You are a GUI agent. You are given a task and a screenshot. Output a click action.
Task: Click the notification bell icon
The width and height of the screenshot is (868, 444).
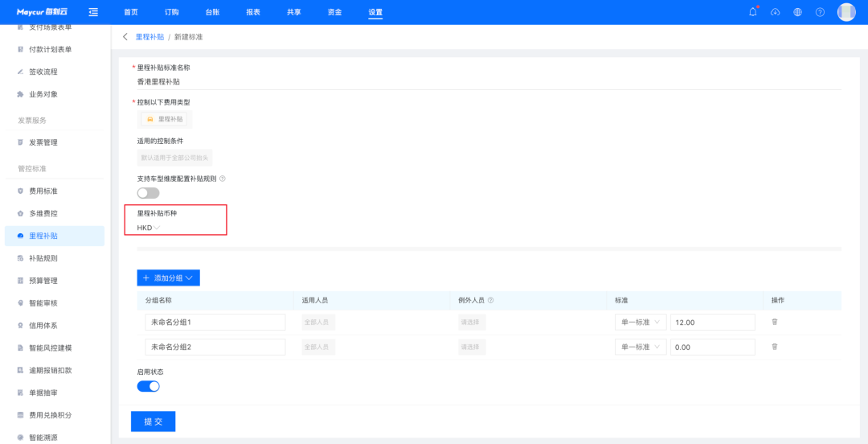coord(753,12)
